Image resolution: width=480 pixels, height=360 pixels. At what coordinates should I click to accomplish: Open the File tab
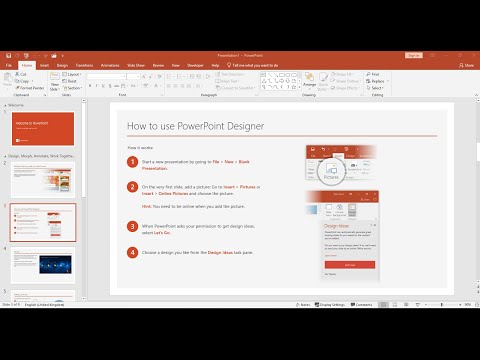pos(9,65)
